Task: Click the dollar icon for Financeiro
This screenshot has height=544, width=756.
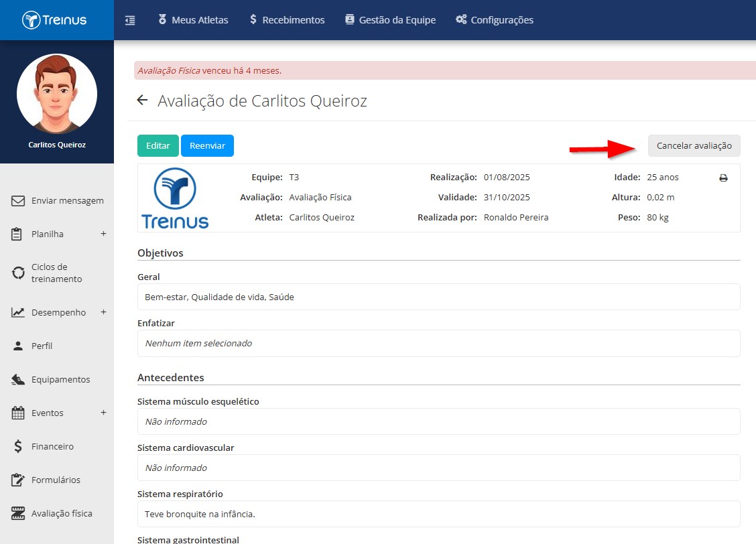Action: tap(18, 446)
